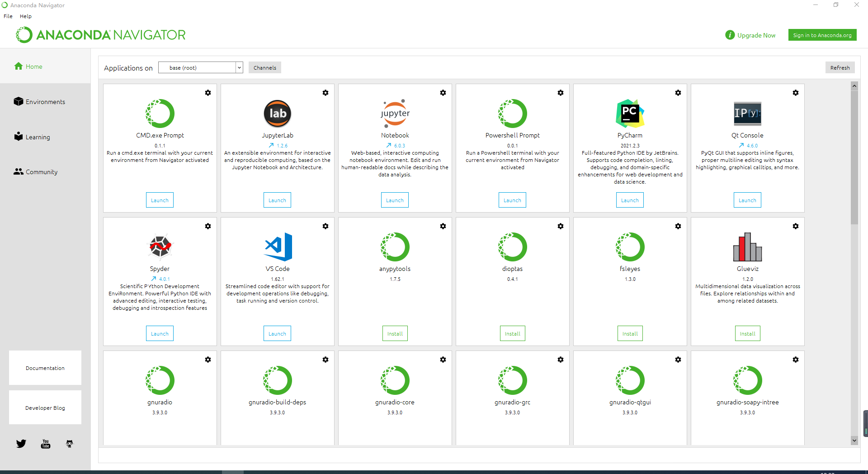
Task: Open settings gear on gnuradio-soapy-intree card
Action: 796,360
